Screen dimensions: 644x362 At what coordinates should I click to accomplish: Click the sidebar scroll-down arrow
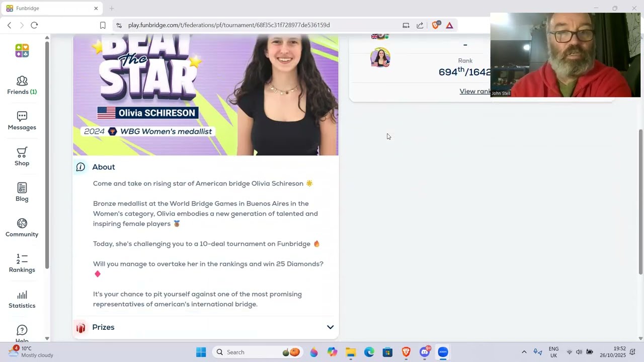tap(47, 338)
